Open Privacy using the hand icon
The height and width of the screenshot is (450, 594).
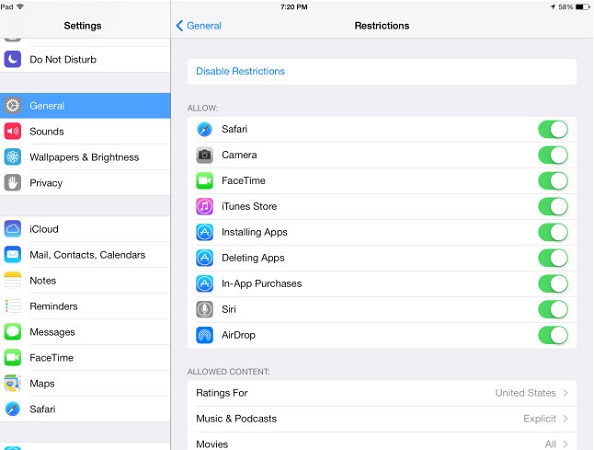(x=13, y=183)
